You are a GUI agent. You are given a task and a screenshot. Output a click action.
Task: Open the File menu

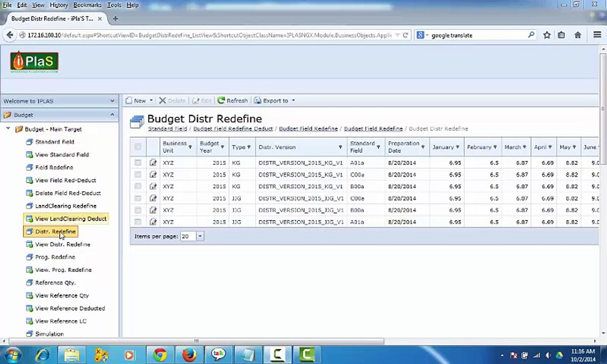click(7, 5)
